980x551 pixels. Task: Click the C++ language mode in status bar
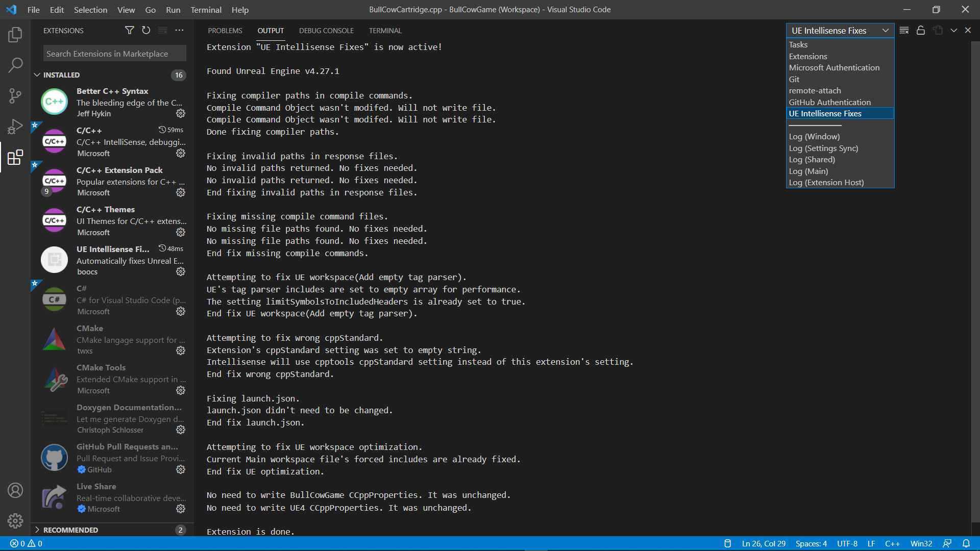tap(892, 544)
